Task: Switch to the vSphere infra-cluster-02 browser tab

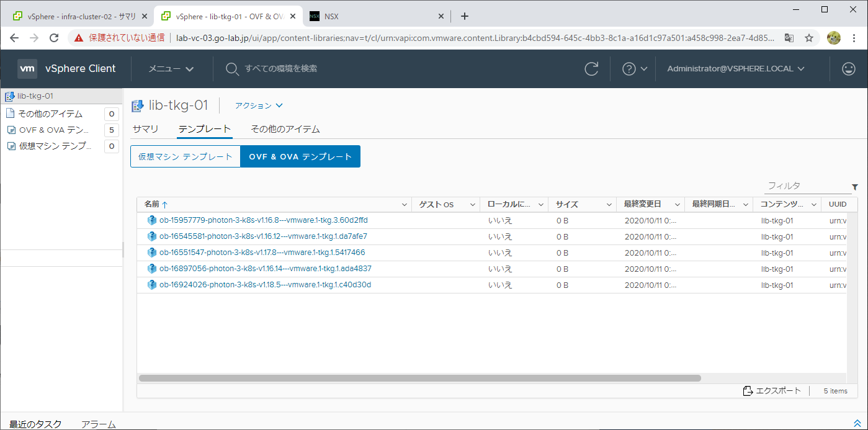Action: (x=80, y=16)
